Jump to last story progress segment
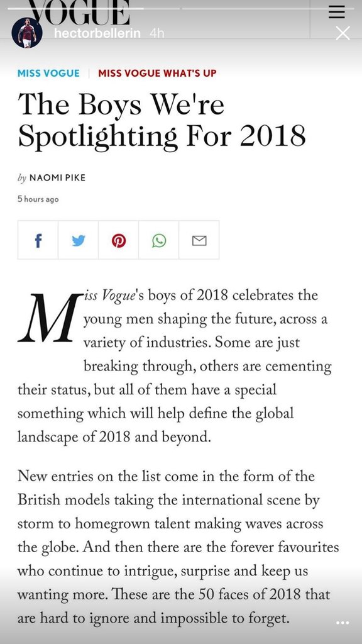This screenshot has height=644, width=362. [268, 8]
